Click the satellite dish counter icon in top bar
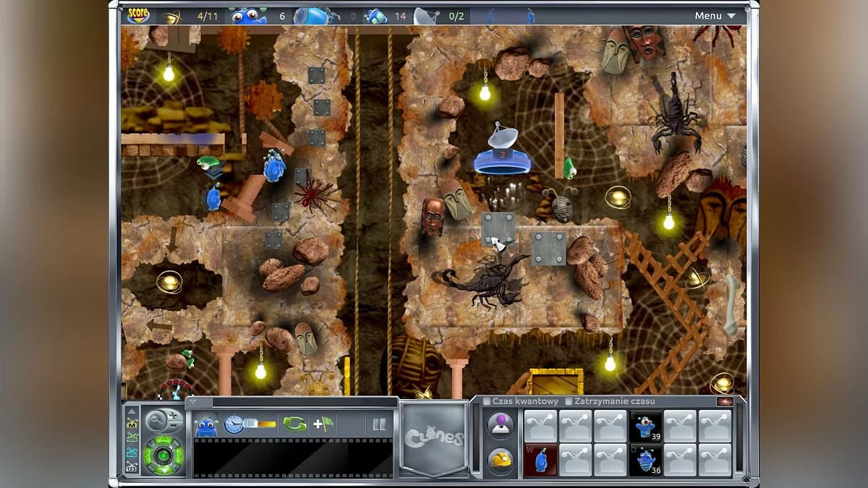868x488 pixels. point(425,16)
